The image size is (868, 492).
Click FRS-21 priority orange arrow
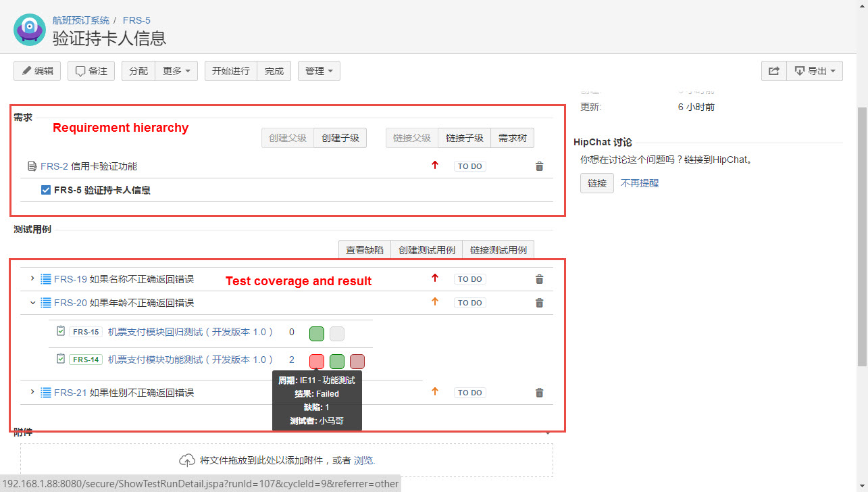click(435, 391)
